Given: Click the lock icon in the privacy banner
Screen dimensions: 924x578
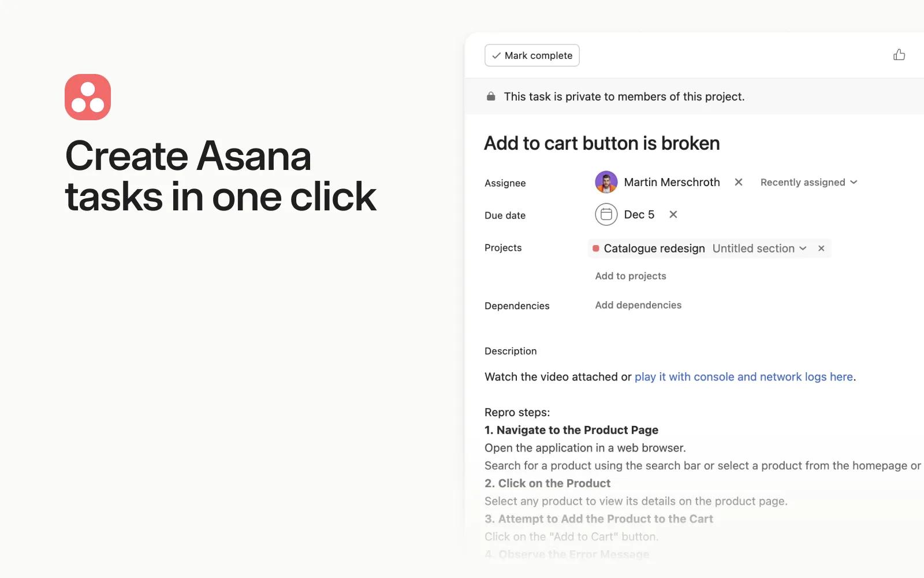Looking at the screenshot, I should pyautogui.click(x=491, y=97).
